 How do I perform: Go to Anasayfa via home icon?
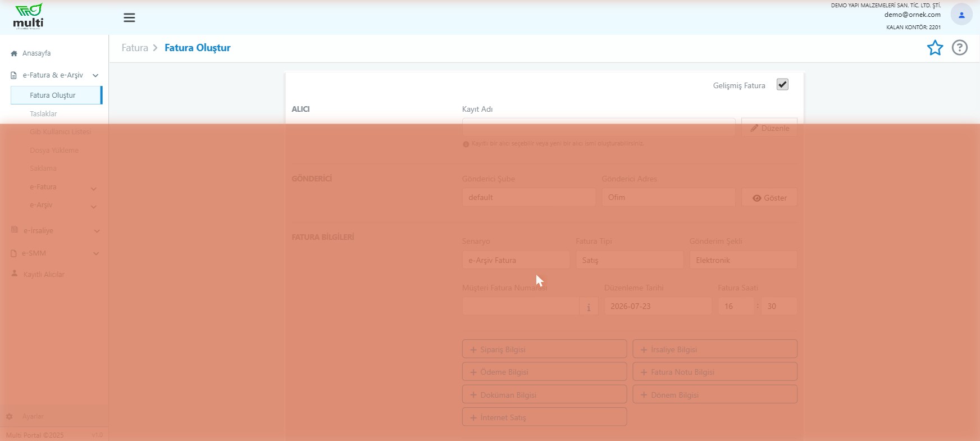14,53
